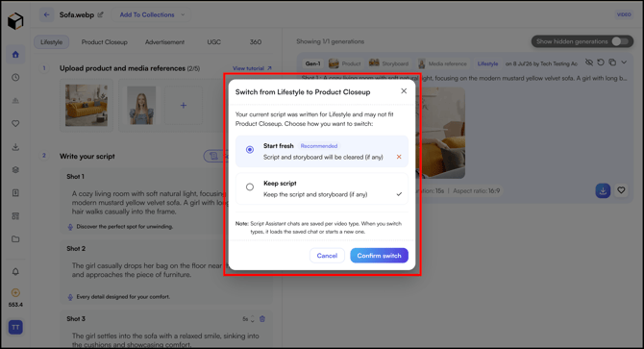Toggle Show hidden generations switch
Viewport: 644px width, 349px height.
pyautogui.click(x=620, y=41)
